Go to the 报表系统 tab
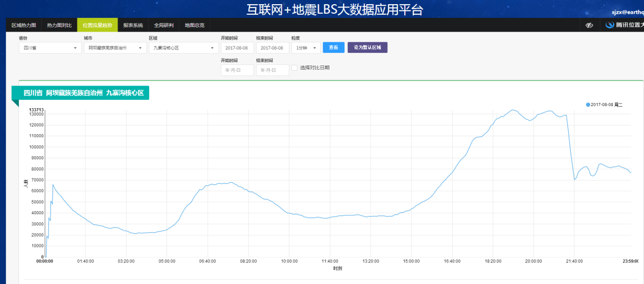This screenshot has height=284, width=644. pyautogui.click(x=133, y=25)
